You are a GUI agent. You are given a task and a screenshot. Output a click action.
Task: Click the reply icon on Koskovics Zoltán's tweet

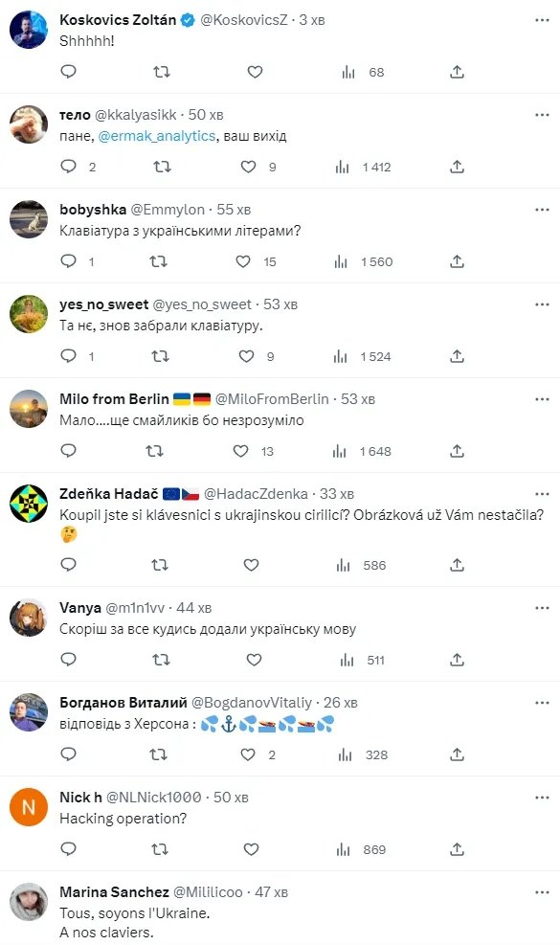coord(67,72)
